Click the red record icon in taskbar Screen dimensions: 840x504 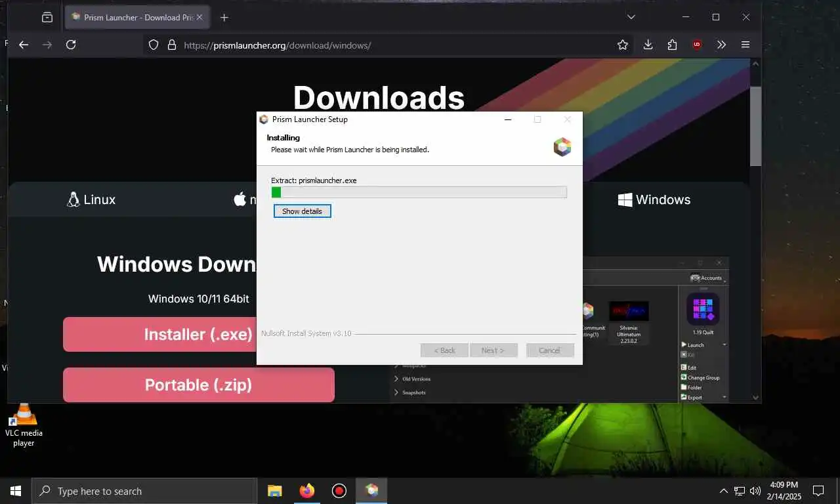click(x=339, y=491)
